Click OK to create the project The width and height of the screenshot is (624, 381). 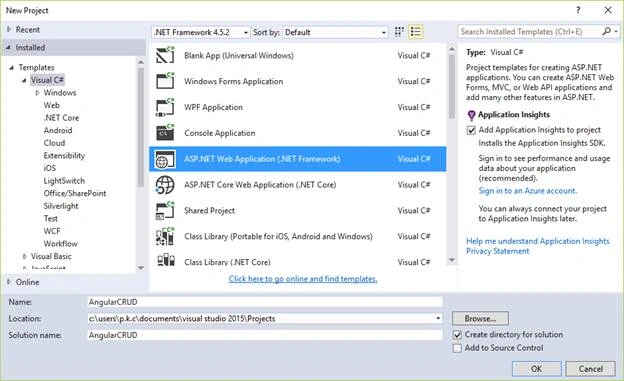pos(536,369)
